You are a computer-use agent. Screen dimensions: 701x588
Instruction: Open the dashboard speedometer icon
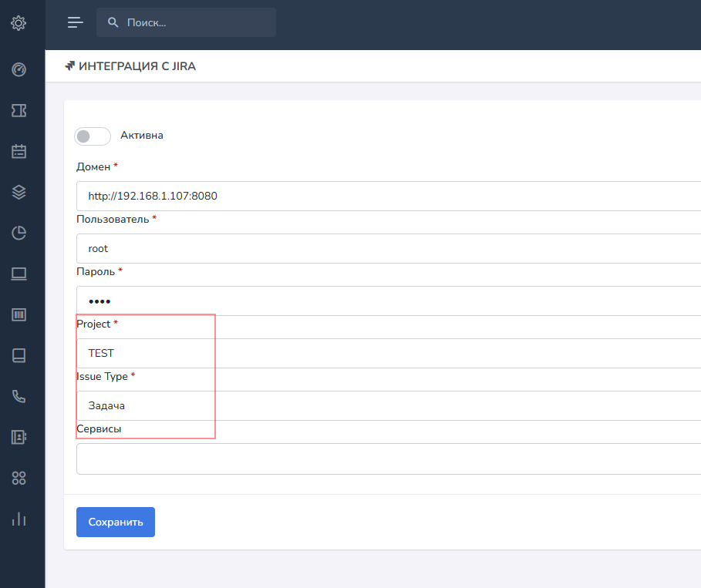point(19,70)
